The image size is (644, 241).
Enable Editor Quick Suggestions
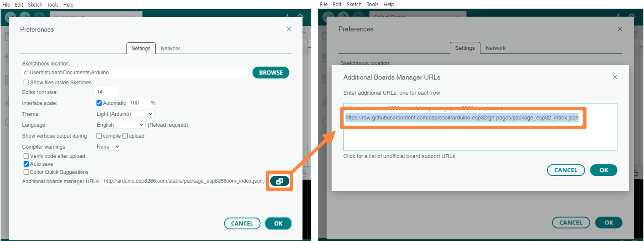[x=26, y=172]
